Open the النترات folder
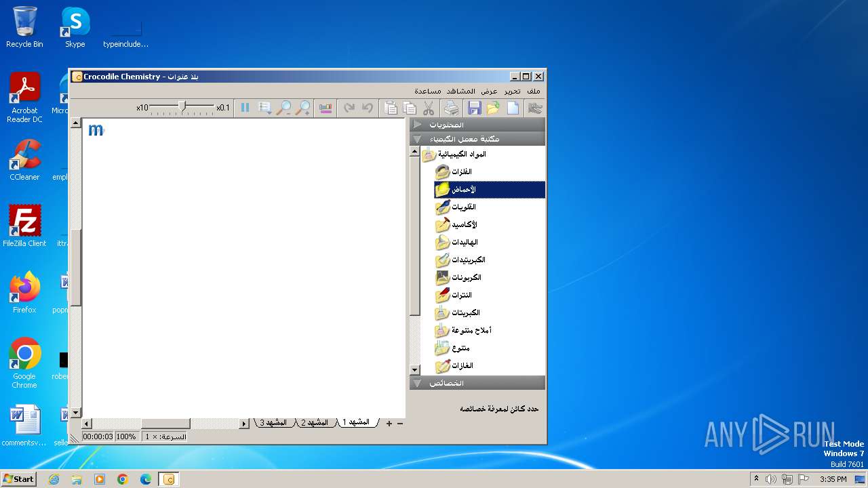 coord(454,296)
